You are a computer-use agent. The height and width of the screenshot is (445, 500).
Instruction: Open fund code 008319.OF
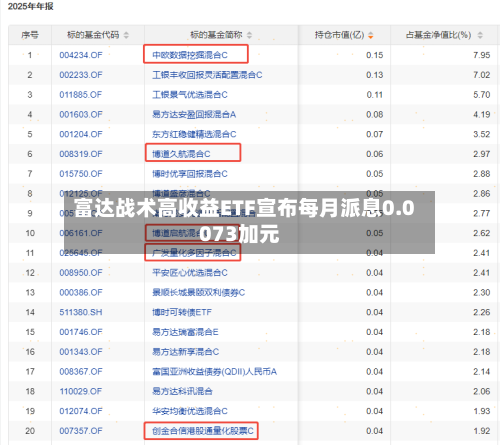click(81, 154)
